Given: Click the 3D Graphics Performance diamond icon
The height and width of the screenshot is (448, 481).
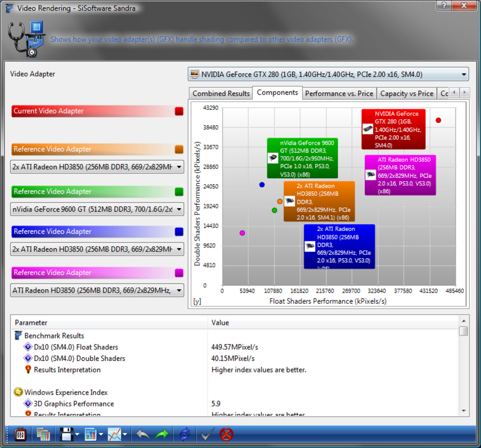Looking at the screenshot, I should pyautogui.click(x=28, y=404).
